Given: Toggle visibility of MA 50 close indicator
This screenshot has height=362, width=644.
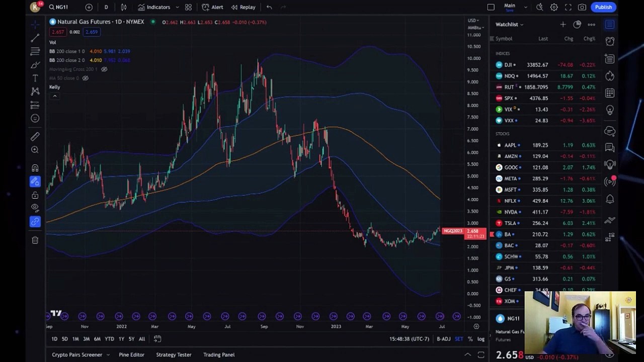Looking at the screenshot, I should click(x=86, y=78).
